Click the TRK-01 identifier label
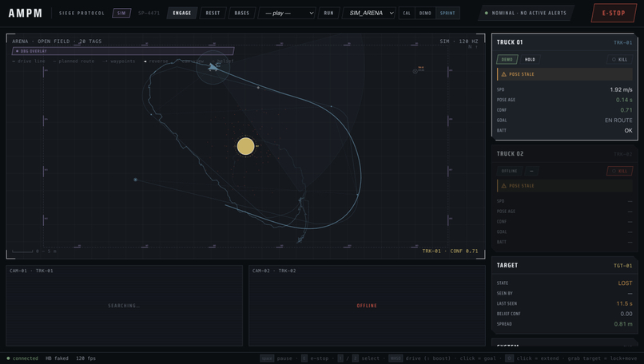644x364 pixels. (x=622, y=42)
